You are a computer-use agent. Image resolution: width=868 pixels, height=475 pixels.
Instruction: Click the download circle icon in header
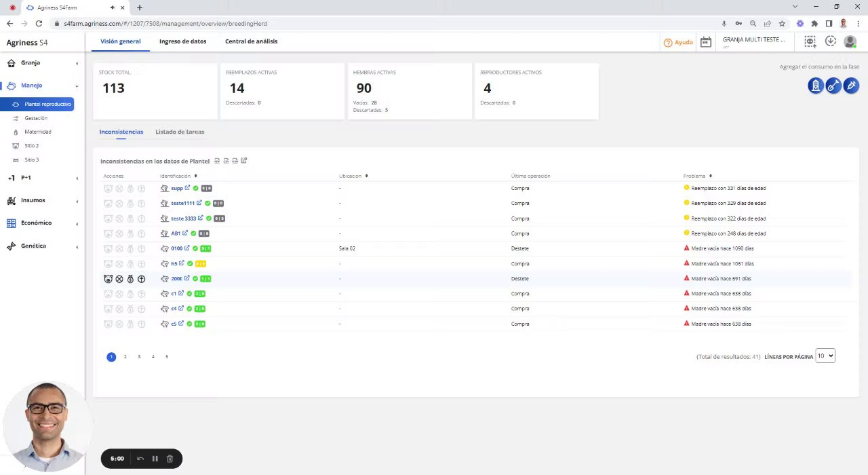(x=830, y=41)
